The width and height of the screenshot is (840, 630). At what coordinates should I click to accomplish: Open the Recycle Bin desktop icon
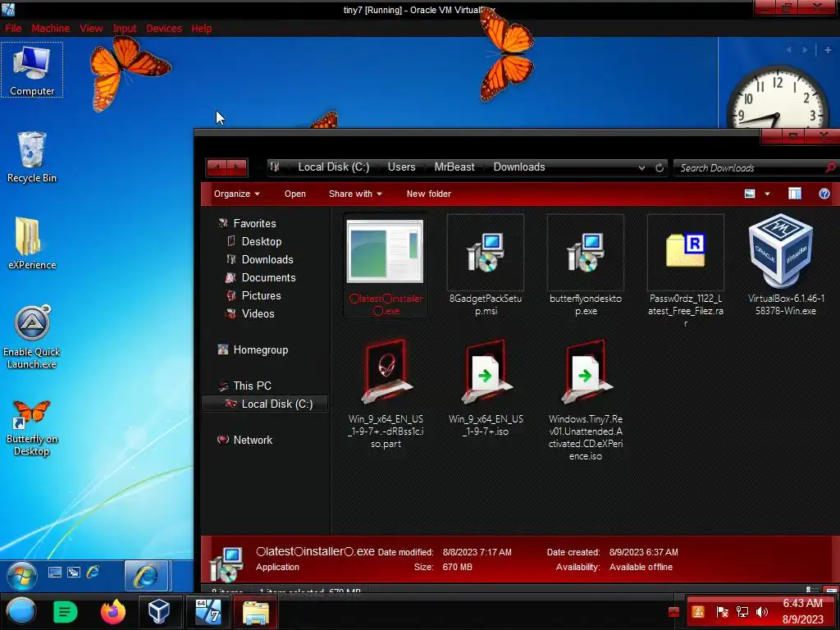click(32, 157)
